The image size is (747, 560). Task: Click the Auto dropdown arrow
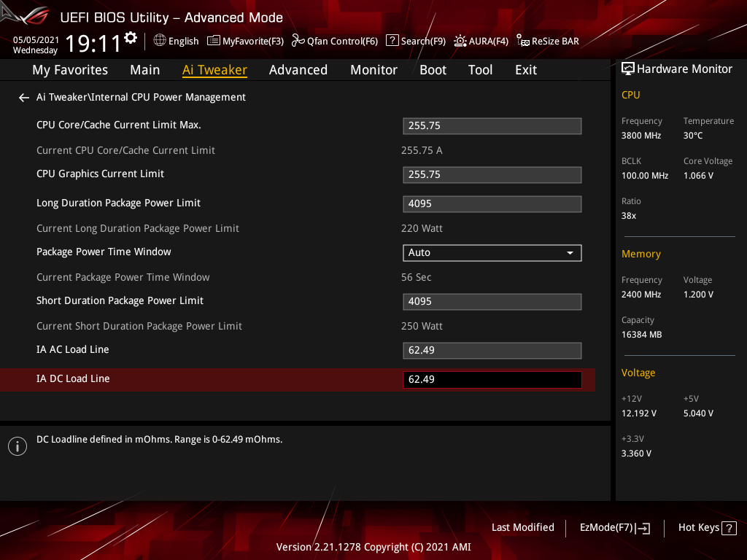click(570, 253)
